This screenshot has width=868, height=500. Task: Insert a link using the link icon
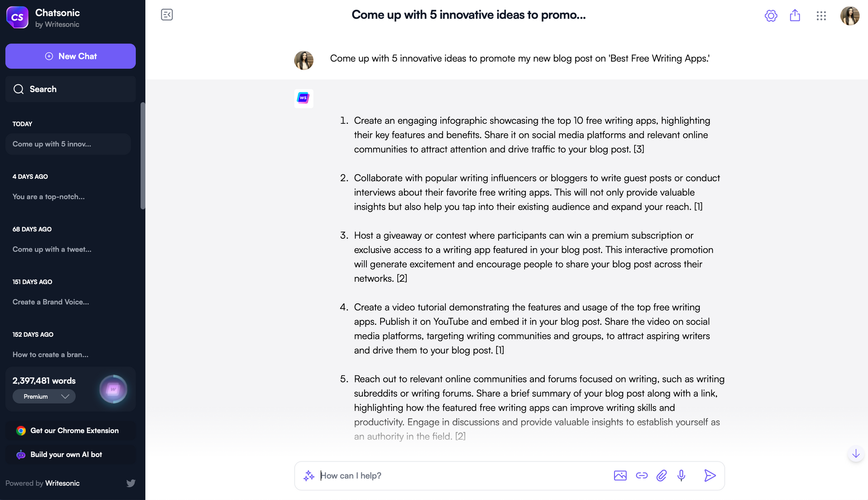coord(641,476)
